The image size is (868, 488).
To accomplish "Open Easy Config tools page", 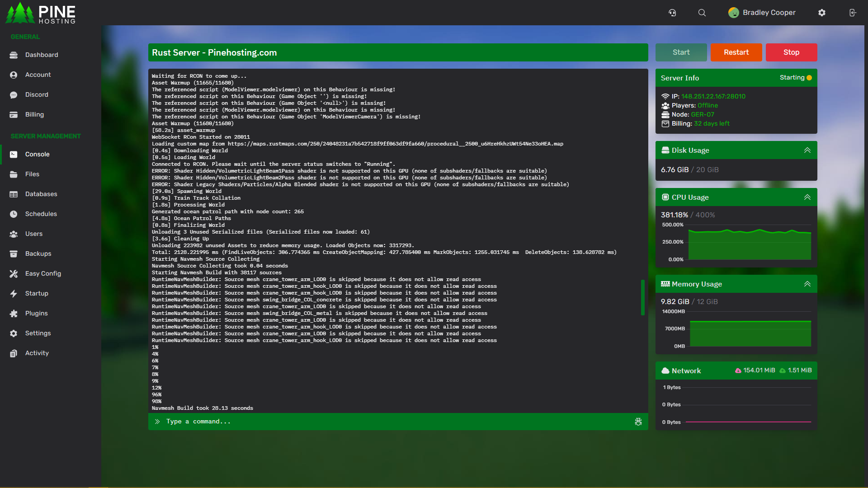I will tap(43, 273).
